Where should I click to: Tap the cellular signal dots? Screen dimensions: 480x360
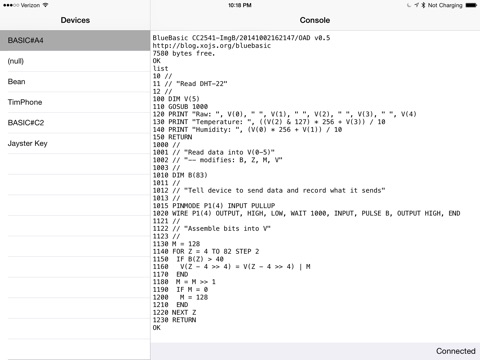tap(11, 5)
